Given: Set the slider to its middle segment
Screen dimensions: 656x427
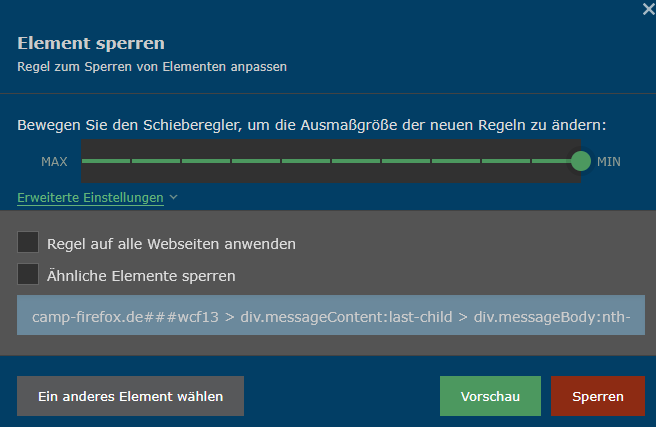Looking at the screenshot, I should click(x=331, y=161).
